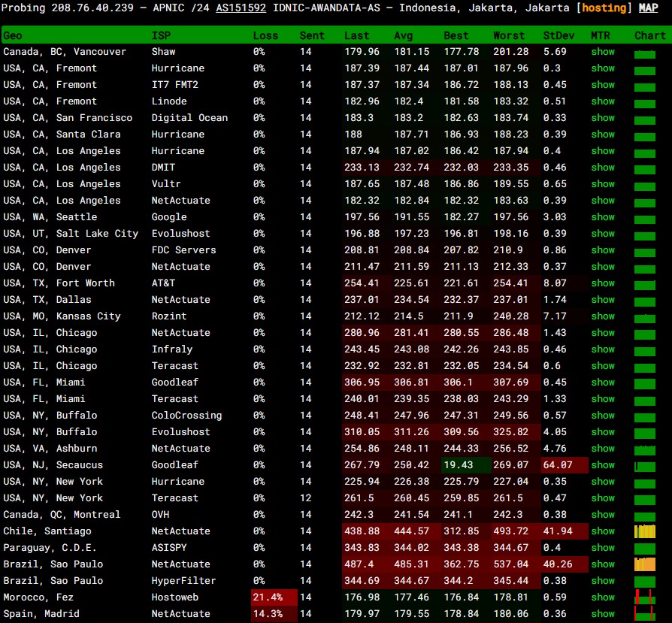This screenshot has width=672, height=623.
Task: Click the 537.04 worst value cell
Action: tap(516, 564)
